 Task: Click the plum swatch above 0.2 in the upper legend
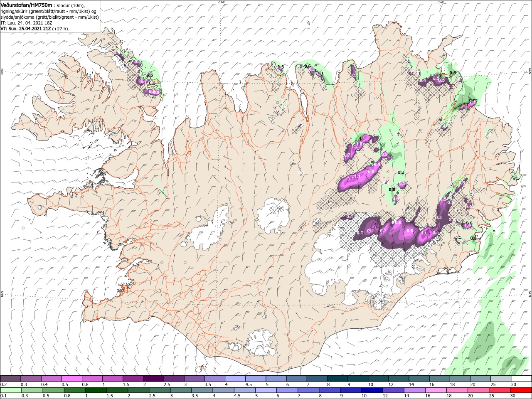click(10, 378)
